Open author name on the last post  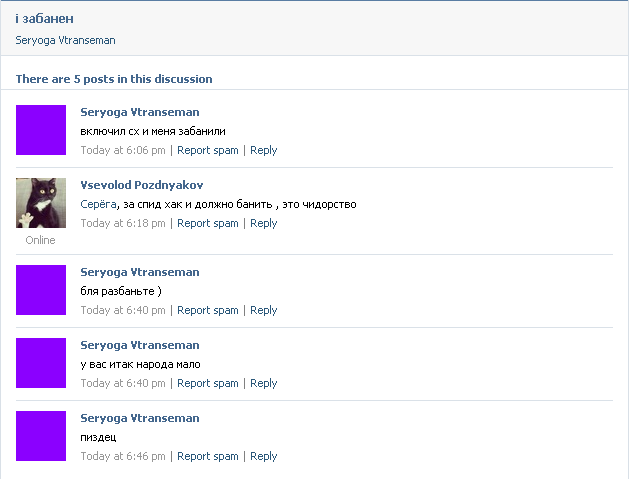[x=140, y=418]
